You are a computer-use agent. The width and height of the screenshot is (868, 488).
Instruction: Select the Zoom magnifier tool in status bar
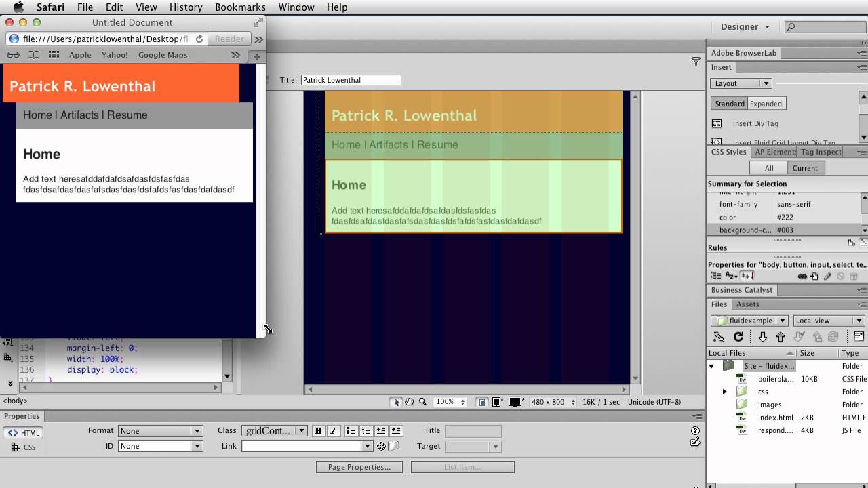pos(422,402)
